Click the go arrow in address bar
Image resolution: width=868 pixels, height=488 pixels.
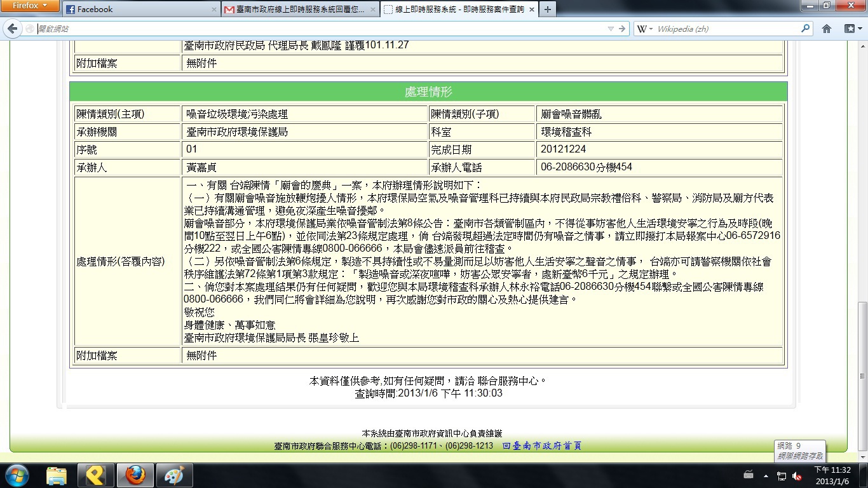point(622,29)
